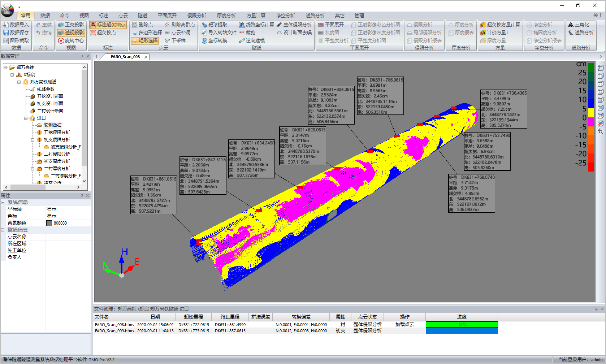
Task: Click the top icon in right vertical toolbar
Action: coord(601,68)
